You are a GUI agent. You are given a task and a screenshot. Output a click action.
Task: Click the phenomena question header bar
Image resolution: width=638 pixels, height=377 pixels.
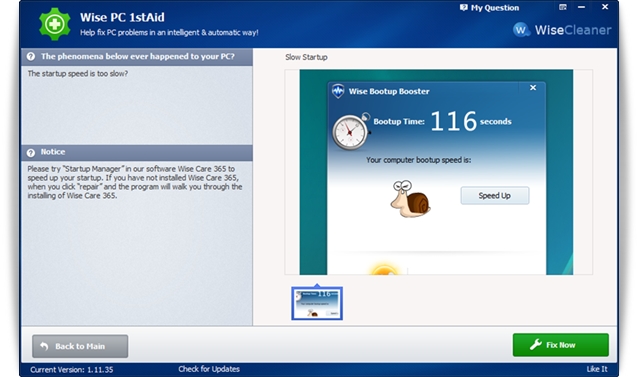[137, 57]
